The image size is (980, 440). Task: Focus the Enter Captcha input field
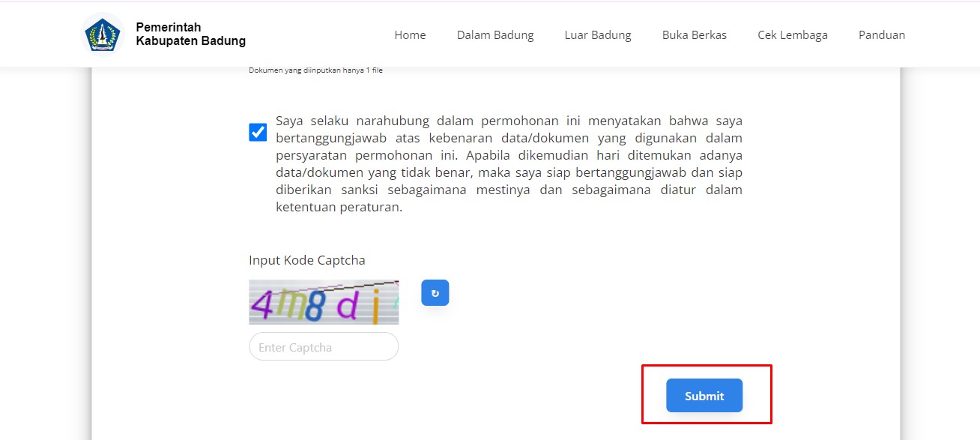click(x=324, y=347)
